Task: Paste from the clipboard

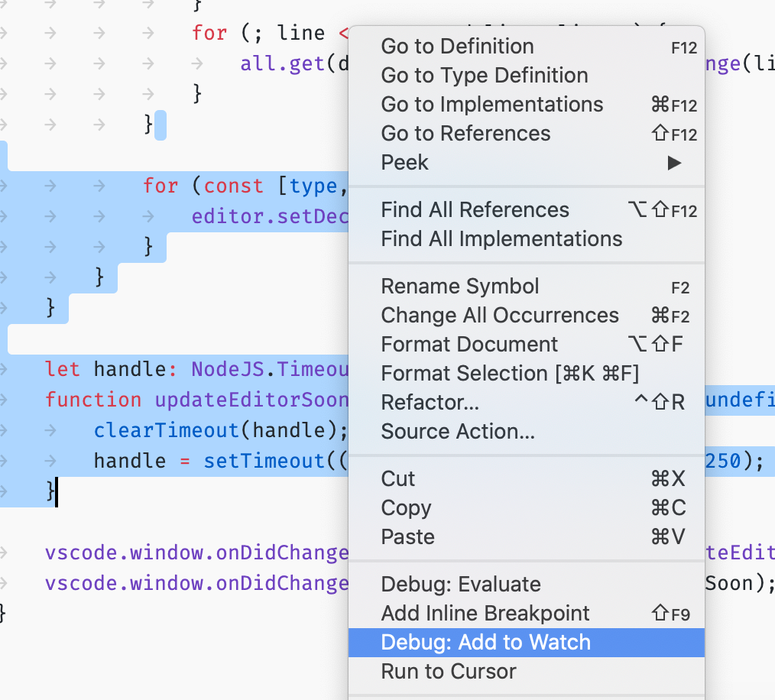Action: pos(407,536)
